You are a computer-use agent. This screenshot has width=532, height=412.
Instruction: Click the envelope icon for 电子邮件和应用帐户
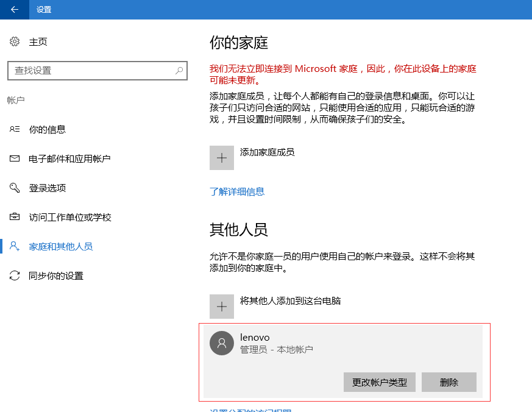pos(15,159)
